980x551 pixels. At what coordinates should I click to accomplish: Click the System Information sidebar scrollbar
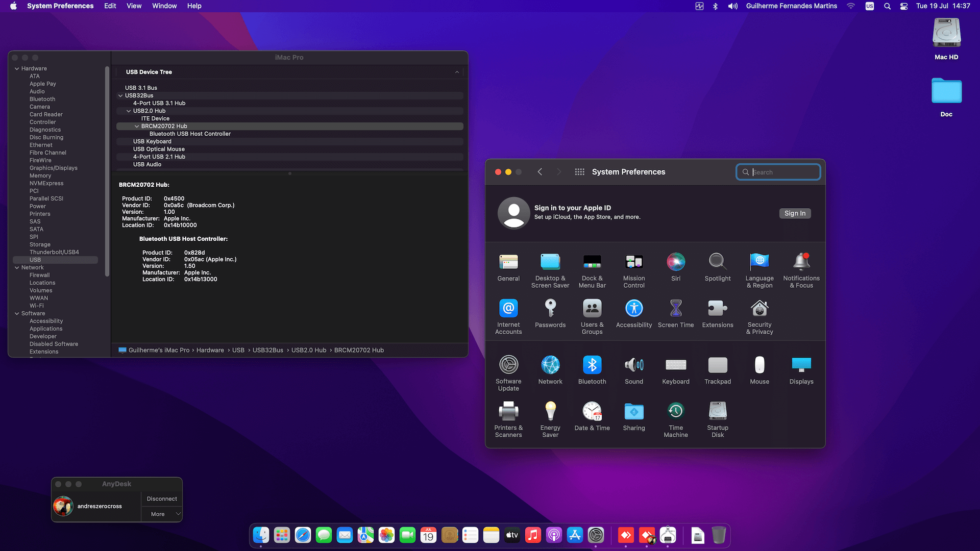click(x=107, y=171)
